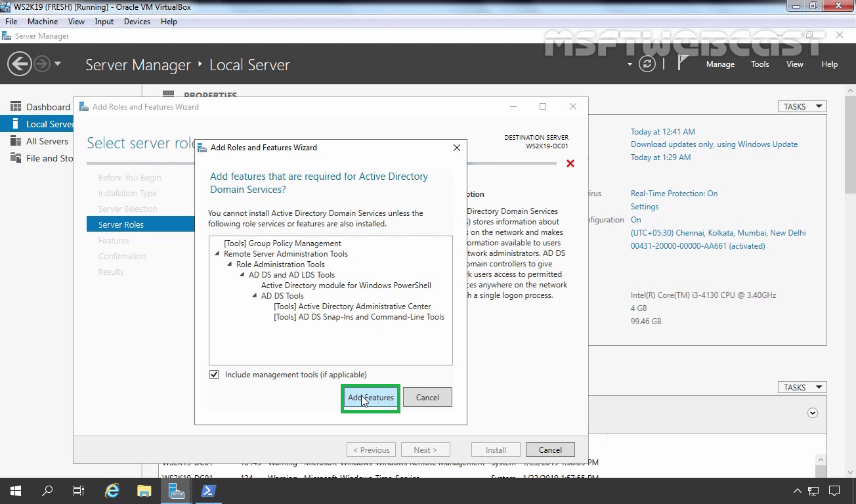Image resolution: width=856 pixels, height=504 pixels.
Task: Open Action Center notification icon
Action: (834, 491)
